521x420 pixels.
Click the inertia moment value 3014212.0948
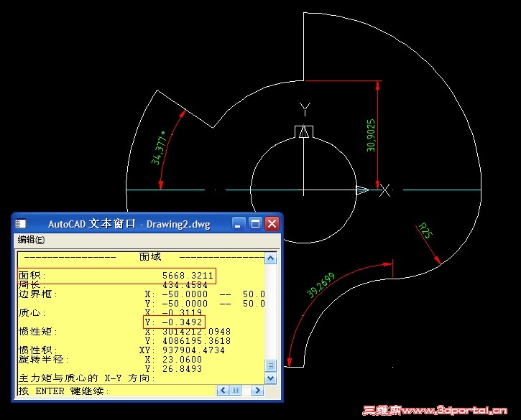[x=196, y=332]
